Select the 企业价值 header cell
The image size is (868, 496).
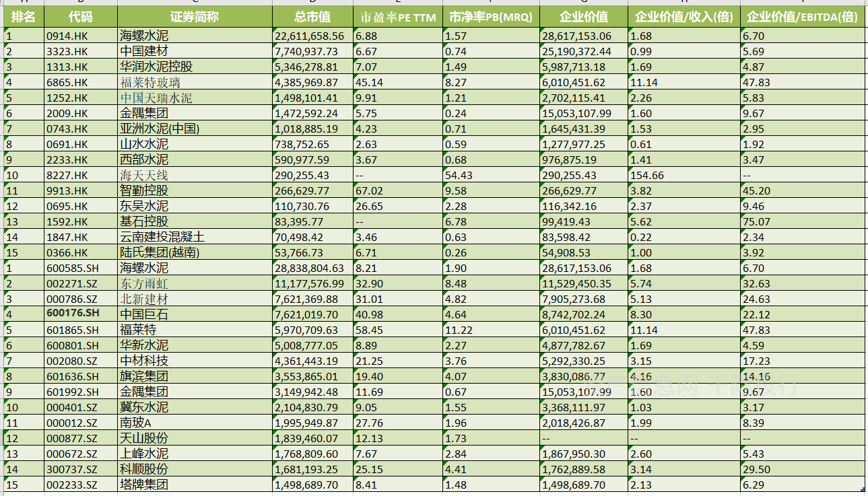coord(583,17)
